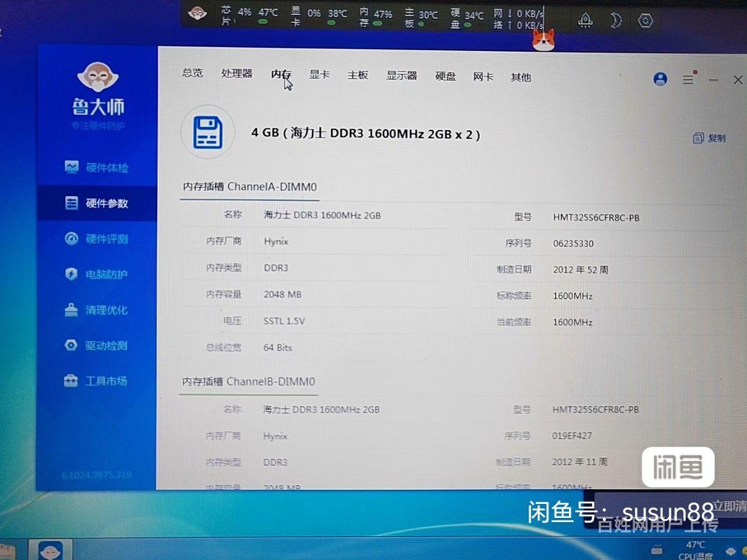Image resolution: width=747 pixels, height=560 pixels.
Task: Open 清理优化 in the sidebar
Action: tap(97, 310)
